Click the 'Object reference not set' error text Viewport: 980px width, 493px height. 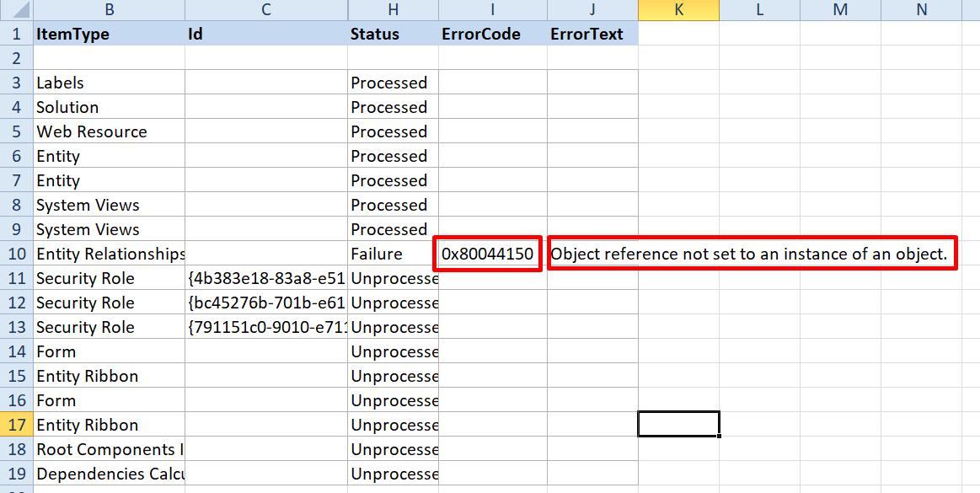750,254
